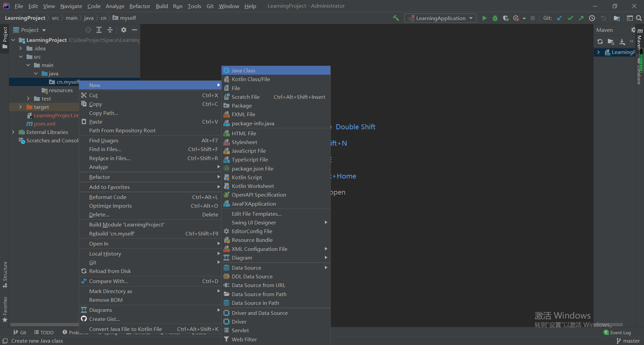Image resolution: width=644 pixels, height=345 pixels.
Task: Open Search Everywhere with the magnifier icon
Action: click(x=639, y=18)
